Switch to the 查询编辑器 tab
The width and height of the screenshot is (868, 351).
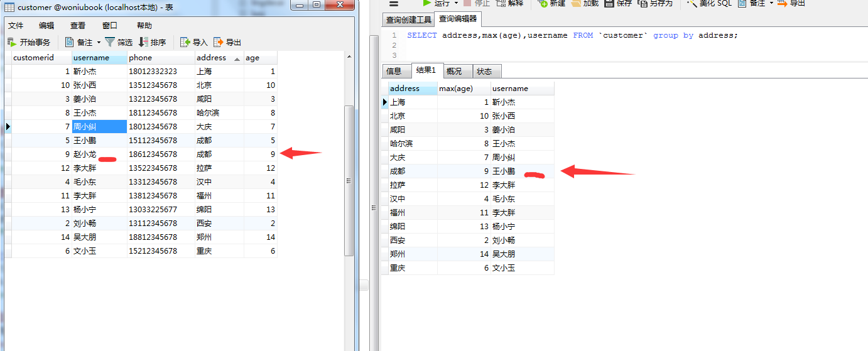(458, 19)
